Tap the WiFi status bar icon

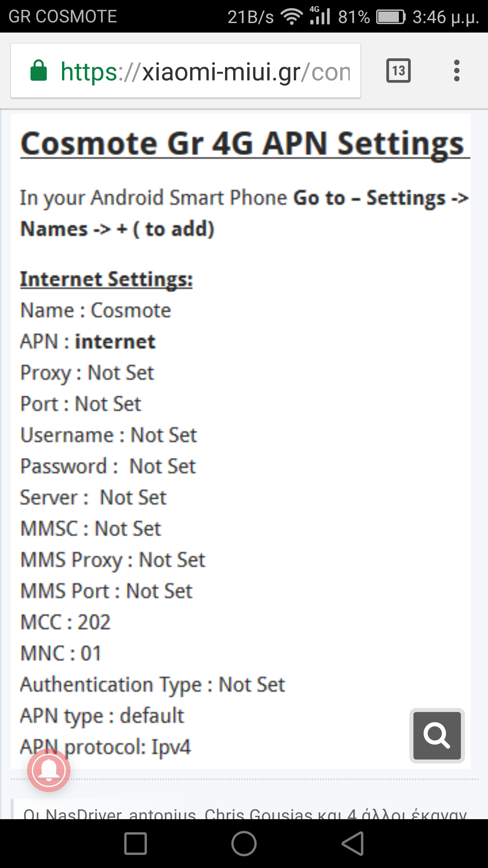tap(291, 16)
